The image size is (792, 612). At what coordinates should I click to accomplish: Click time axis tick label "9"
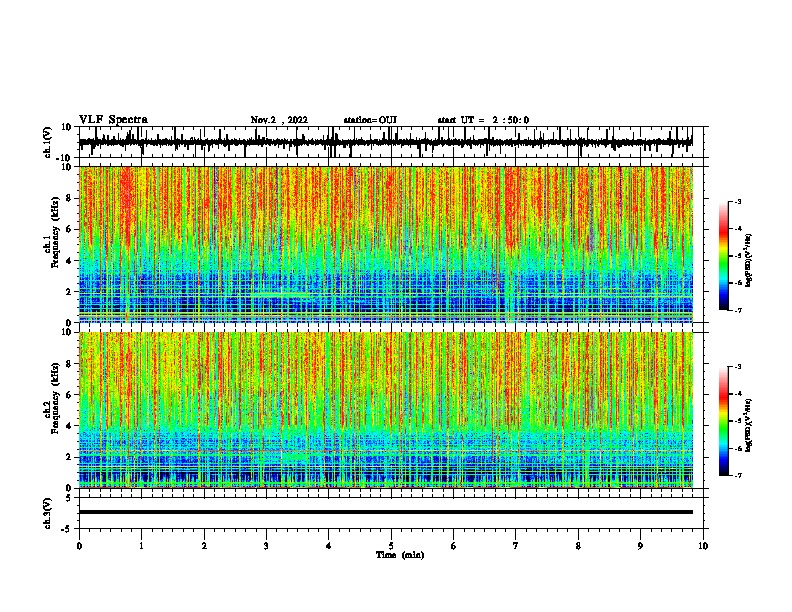[640, 546]
